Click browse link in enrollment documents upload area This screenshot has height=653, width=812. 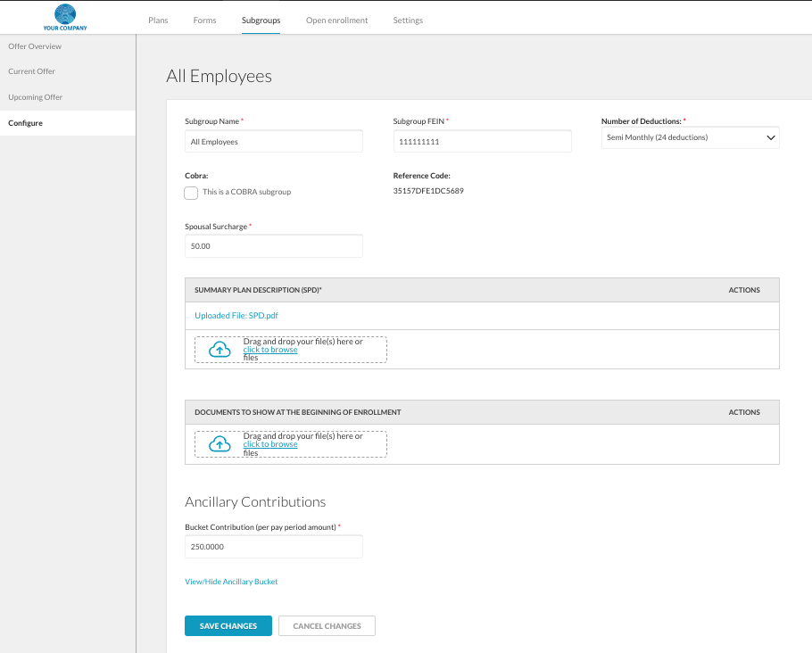pyautogui.click(x=270, y=444)
